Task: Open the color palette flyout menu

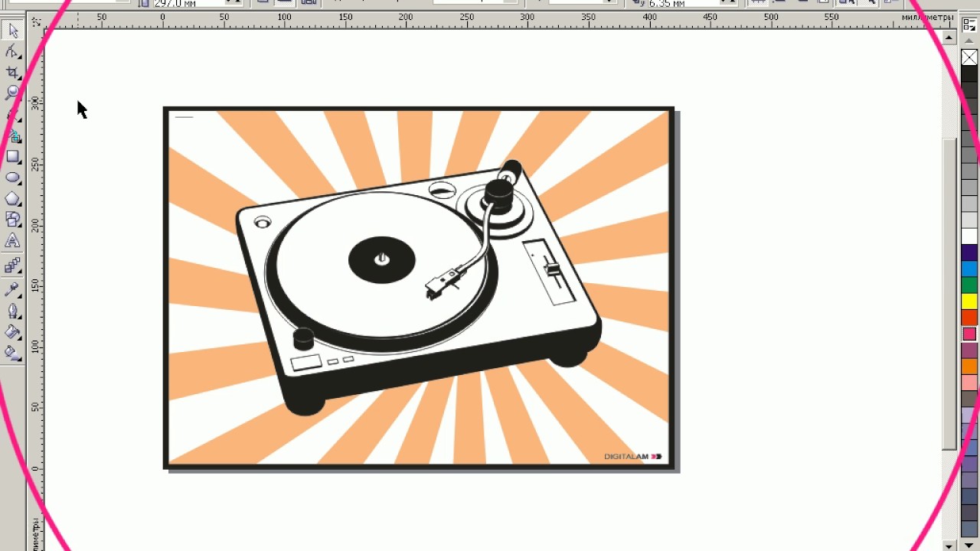Action: click(x=969, y=24)
